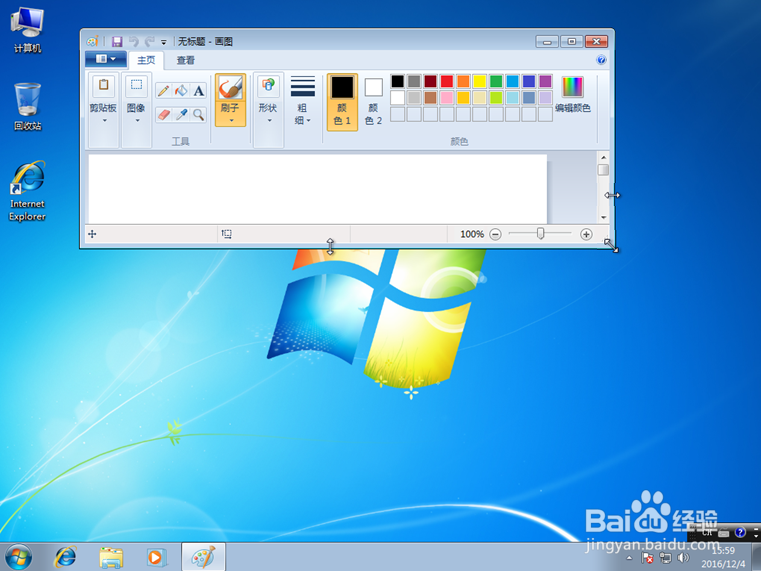Open the Customize Quick Access Toolbar arrow

(164, 42)
